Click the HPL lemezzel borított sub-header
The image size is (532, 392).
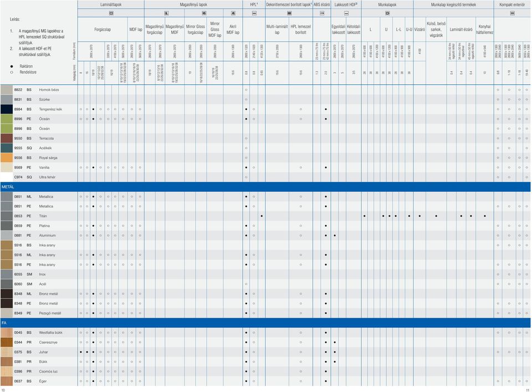click(300, 29)
